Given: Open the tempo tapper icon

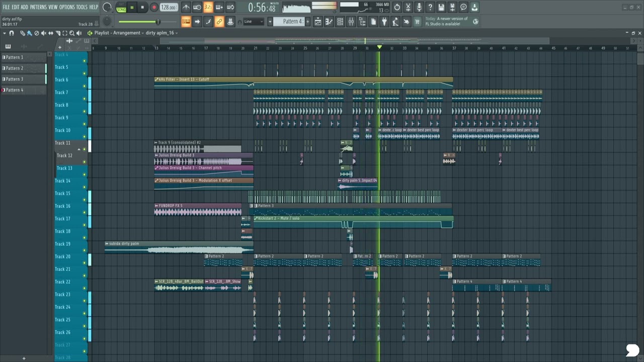Looking at the screenshot, I should click(x=395, y=21).
